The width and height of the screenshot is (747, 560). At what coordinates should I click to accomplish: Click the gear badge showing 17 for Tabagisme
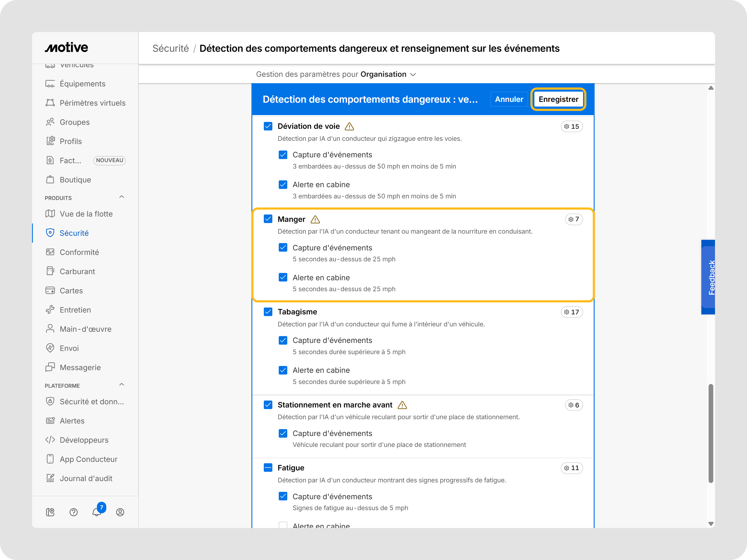[571, 312]
